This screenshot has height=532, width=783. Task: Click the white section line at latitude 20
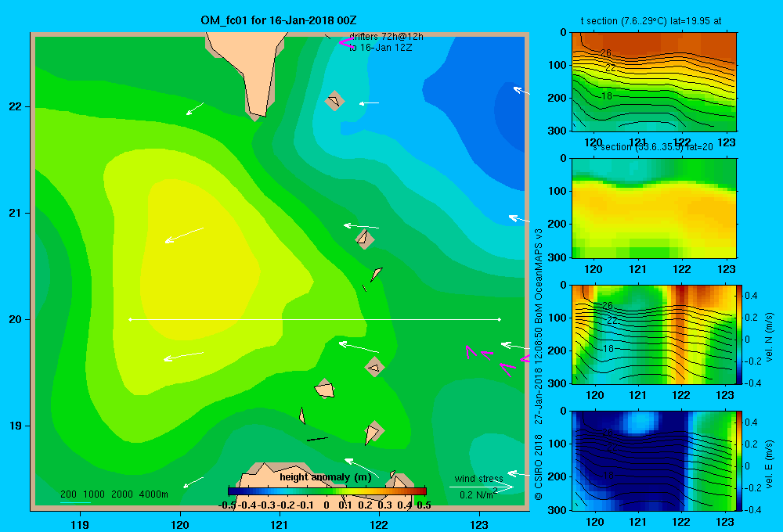pyautogui.click(x=315, y=319)
